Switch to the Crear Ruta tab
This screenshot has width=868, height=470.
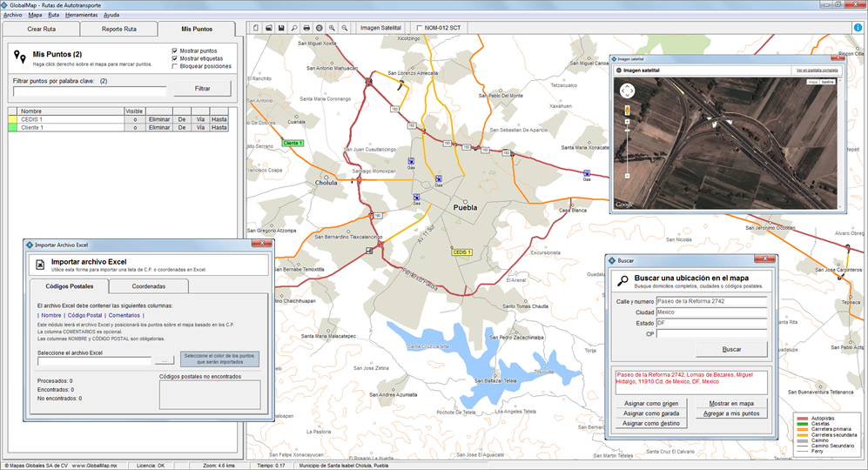tap(42, 29)
